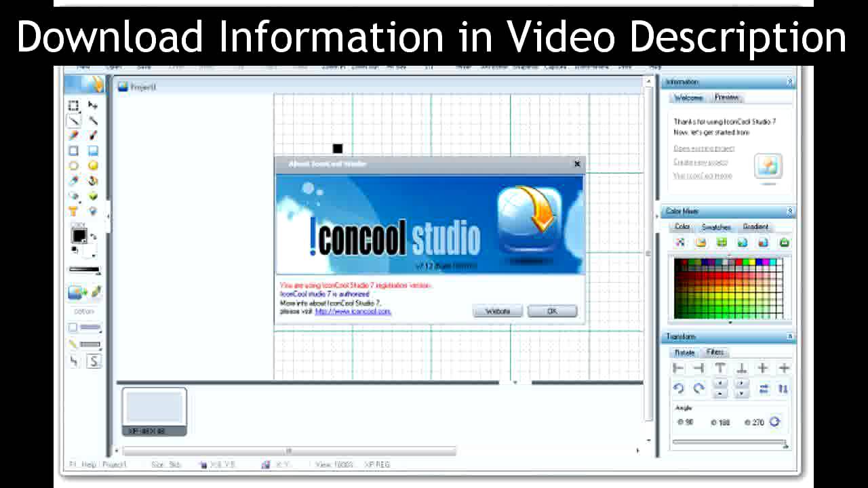
Task: Collapse the Transform panel header
Action: click(x=789, y=337)
